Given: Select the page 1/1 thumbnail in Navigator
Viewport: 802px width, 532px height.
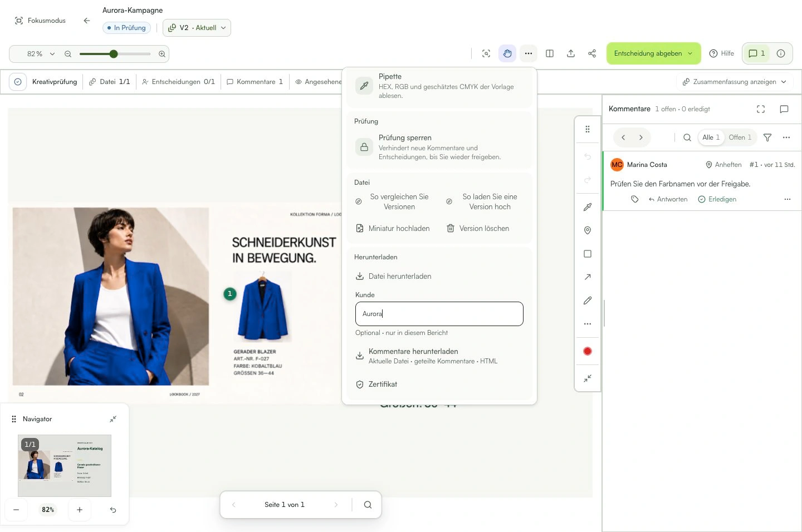Looking at the screenshot, I should pos(65,465).
